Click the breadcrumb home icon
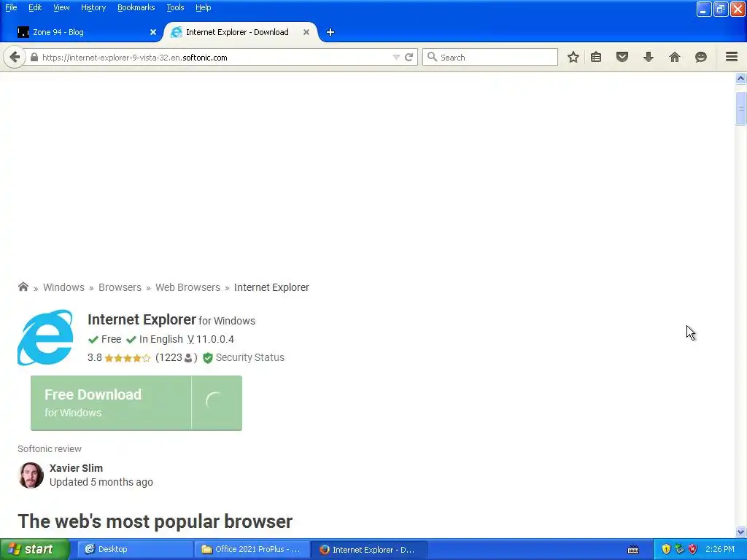Viewport: 747px width, 560px height. coord(23,287)
